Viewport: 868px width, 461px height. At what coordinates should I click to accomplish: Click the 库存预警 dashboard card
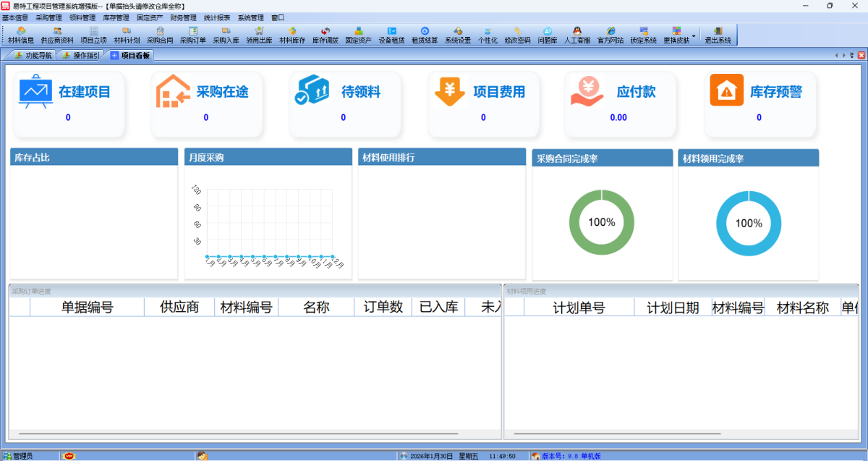pos(759,103)
